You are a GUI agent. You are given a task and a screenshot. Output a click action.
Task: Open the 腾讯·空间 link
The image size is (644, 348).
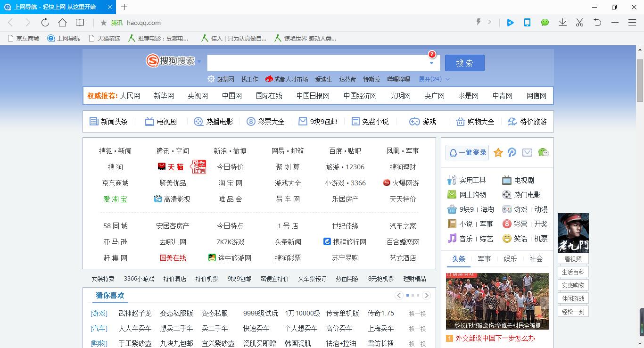[173, 151]
